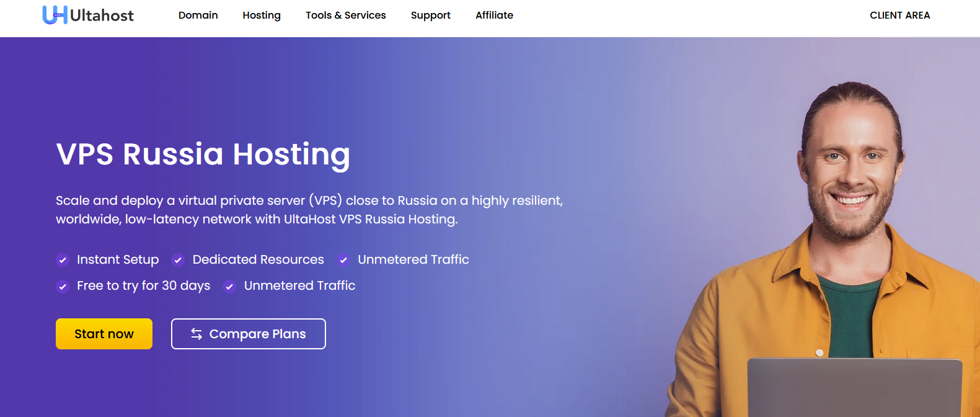Image resolution: width=980 pixels, height=417 pixels.
Task: Open the Support menu
Action: [431, 16]
